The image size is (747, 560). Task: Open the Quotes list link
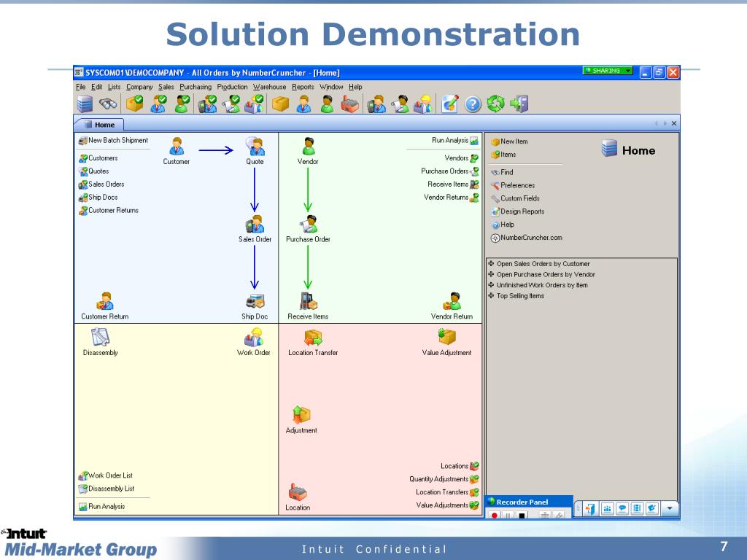[94, 171]
